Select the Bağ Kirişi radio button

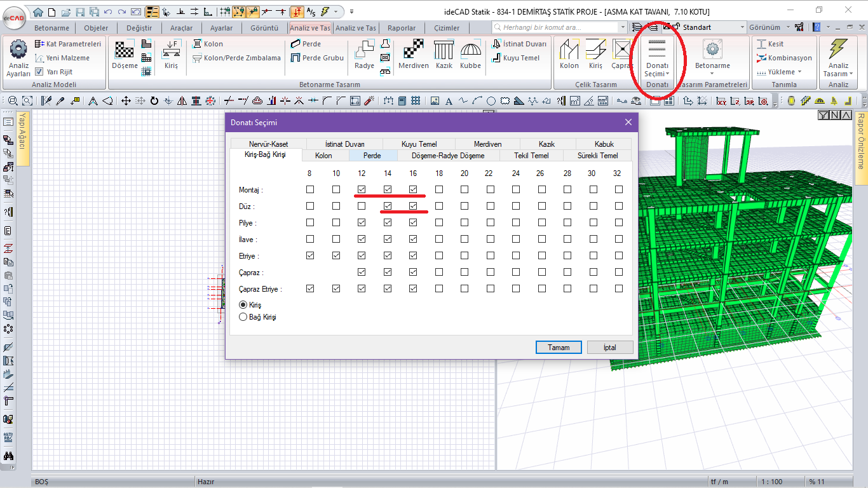tap(243, 317)
